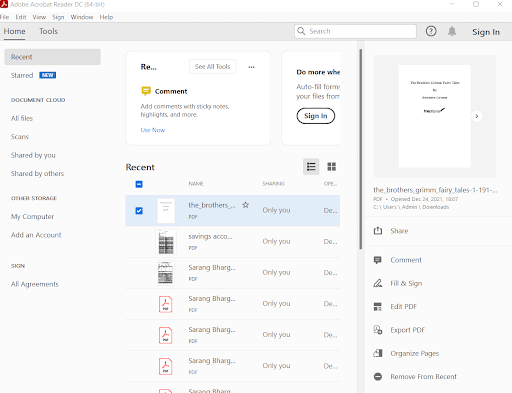Star the the_brothers file
The image size is (512, 393).
tap(246, 205)
